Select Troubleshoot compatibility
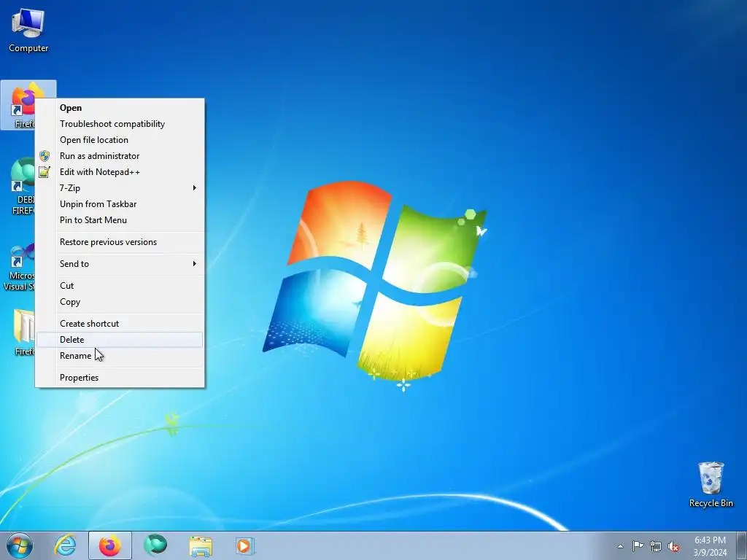This screenshot has width=747, height=560. click(120, 124)
